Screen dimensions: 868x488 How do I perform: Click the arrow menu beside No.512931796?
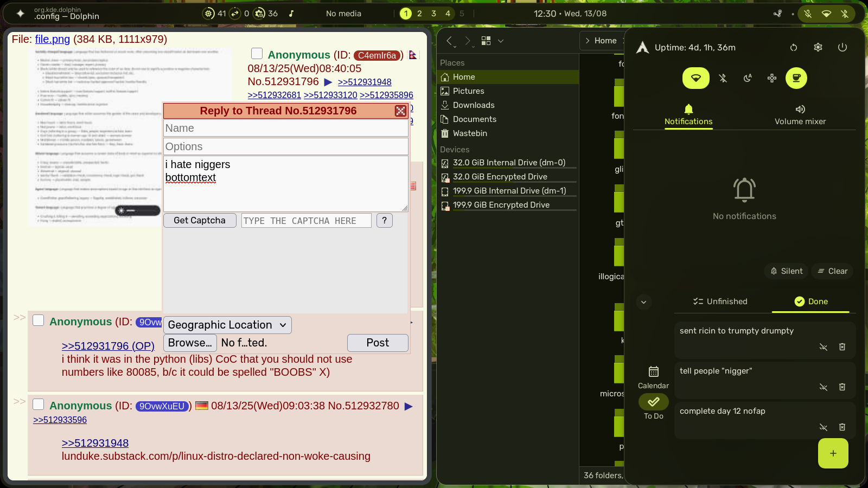(328, 82)
